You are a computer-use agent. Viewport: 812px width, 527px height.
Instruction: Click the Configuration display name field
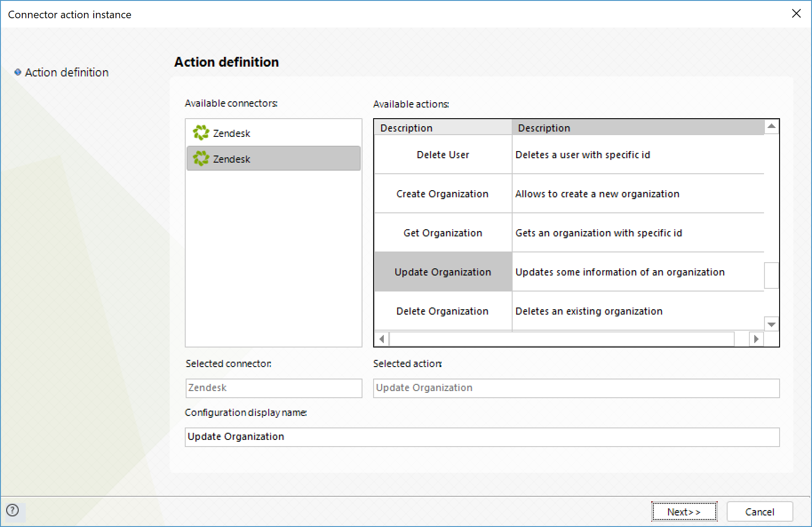(482, 437)
